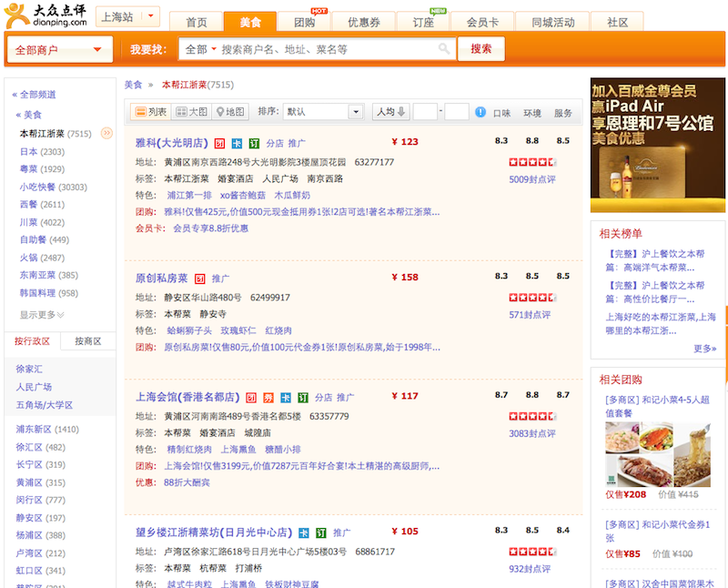Click the search magnifier icon
Image resolution: width=728 pixels, height=588 pixels.
pos(444,48)
